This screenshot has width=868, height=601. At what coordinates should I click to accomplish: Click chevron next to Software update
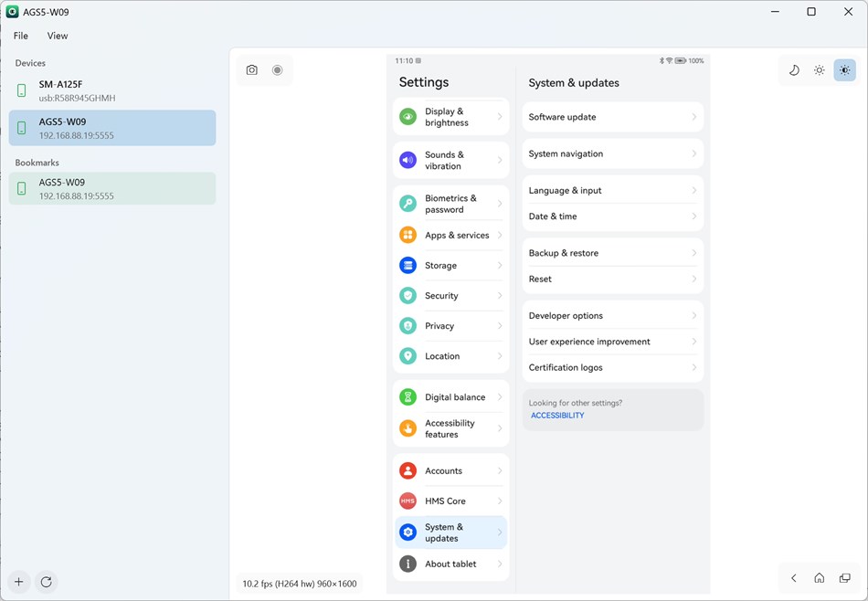(x=694, y=117)
